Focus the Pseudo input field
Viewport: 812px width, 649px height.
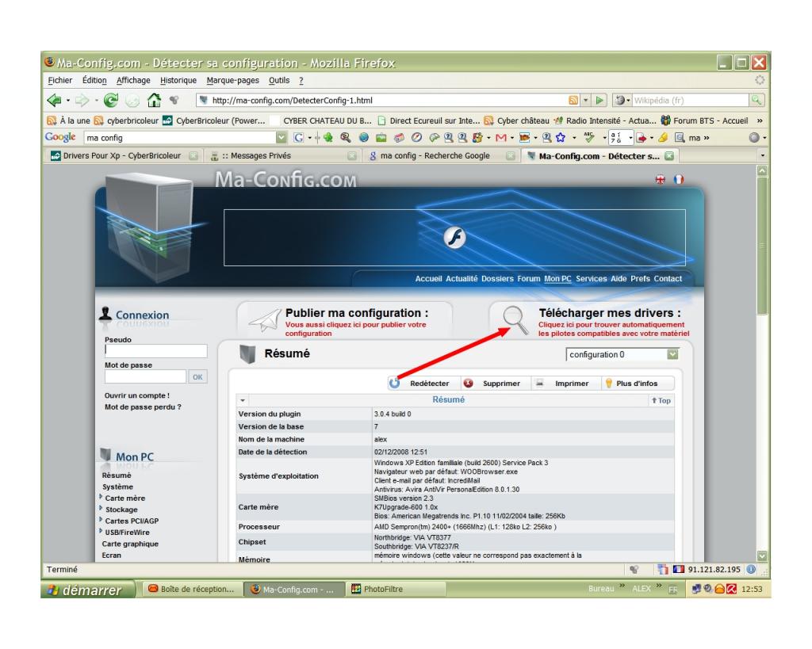156,351
